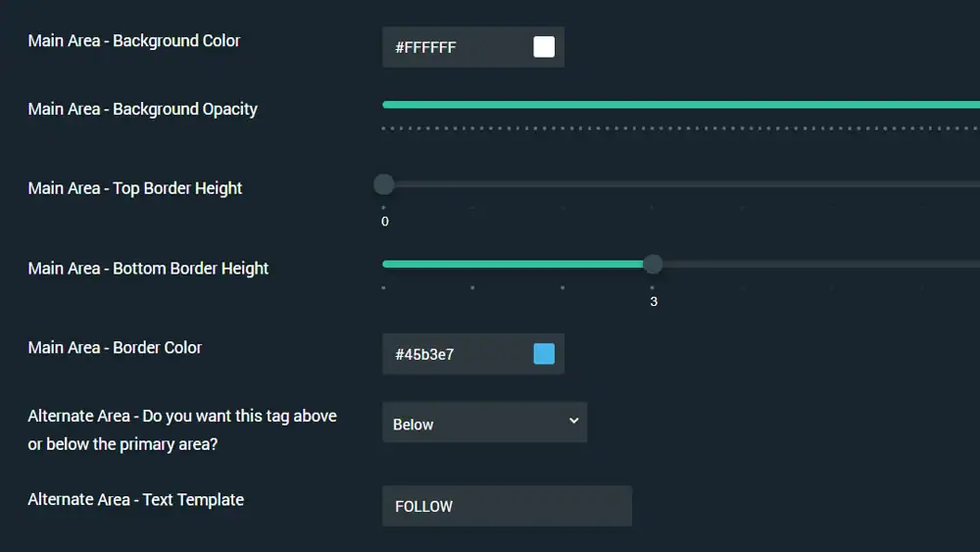Grab the Bottom Border Height slider knob
980x552 pixels.
pyautogui.click(x=653, y=264)
